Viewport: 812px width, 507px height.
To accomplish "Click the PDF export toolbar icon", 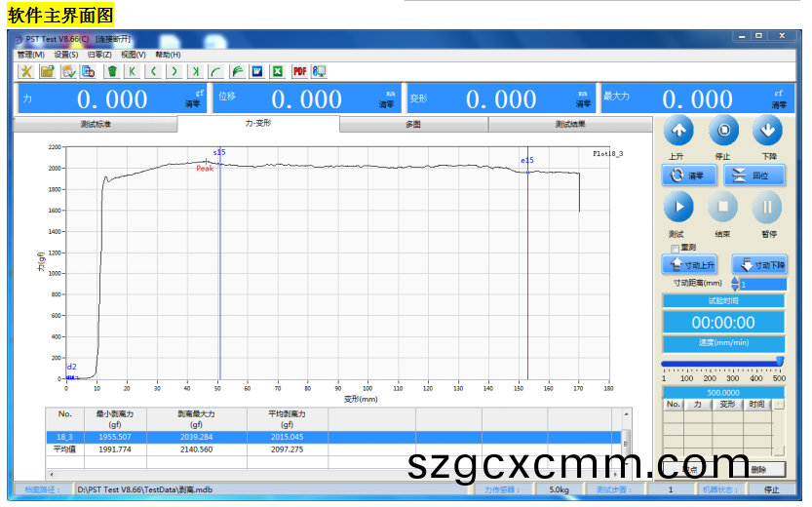I will (299, 71).
